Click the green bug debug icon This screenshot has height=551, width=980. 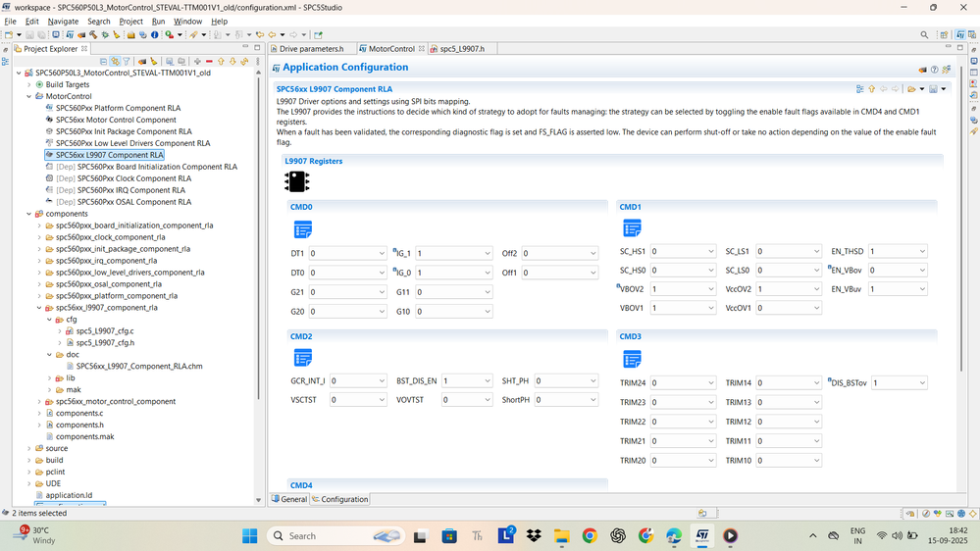point(105,35)
